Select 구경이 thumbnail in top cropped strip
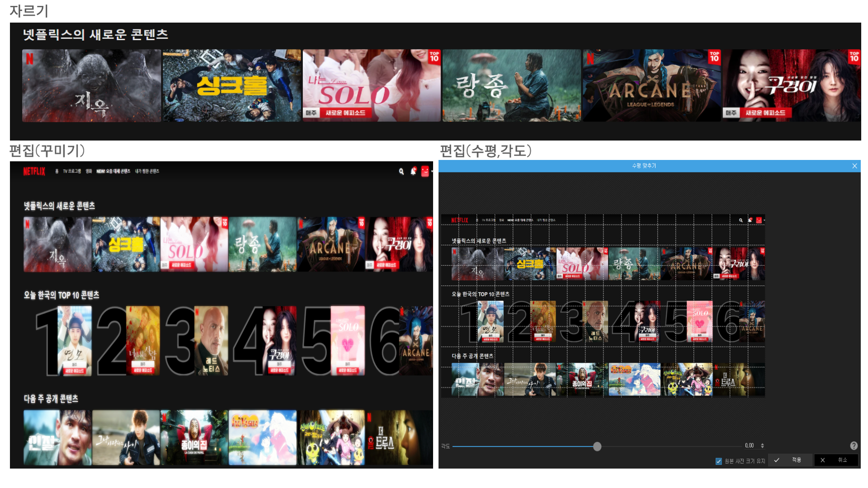The width and height of the screenshot is (868, 488). pos(792,85)
